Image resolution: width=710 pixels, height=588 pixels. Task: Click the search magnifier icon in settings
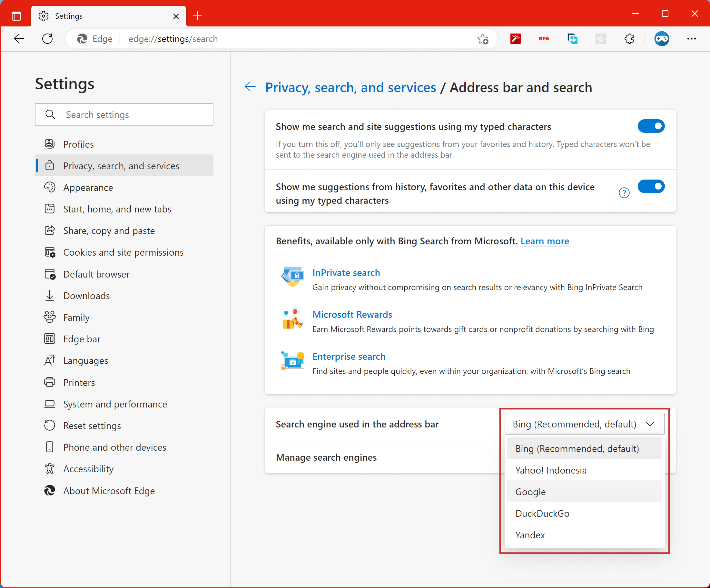tap(50, 114)
